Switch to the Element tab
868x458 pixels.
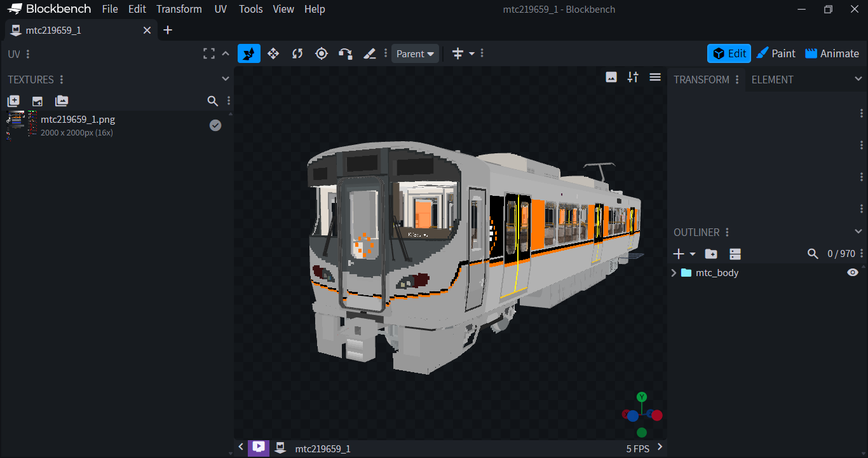tap(772, 80)
